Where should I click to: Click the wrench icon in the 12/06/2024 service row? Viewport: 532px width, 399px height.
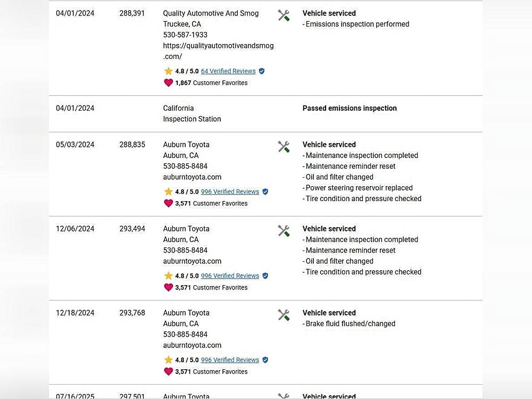coord(284,231)
